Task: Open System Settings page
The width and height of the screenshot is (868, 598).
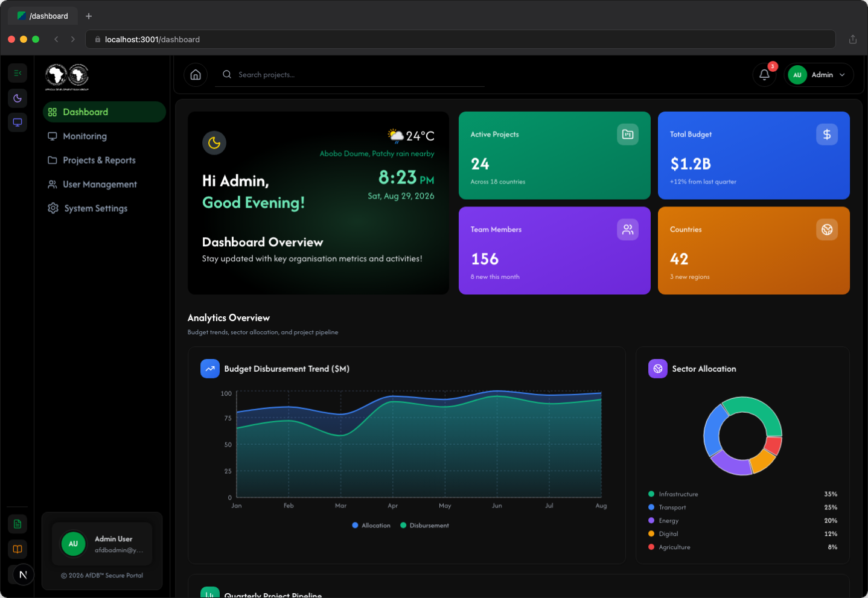Action: pos(104,208)
